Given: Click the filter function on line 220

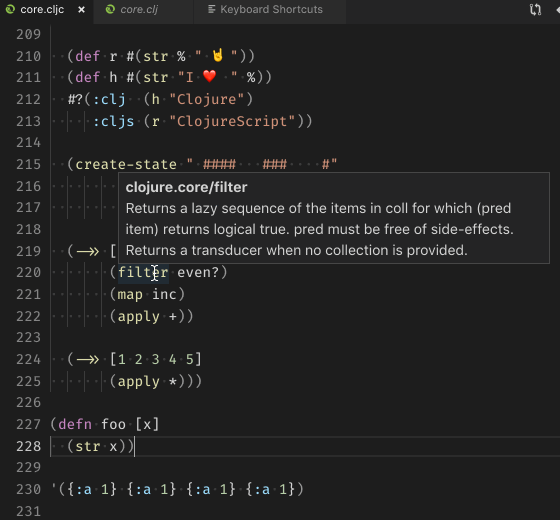Looking at the screenshot, I should [143, 272].
